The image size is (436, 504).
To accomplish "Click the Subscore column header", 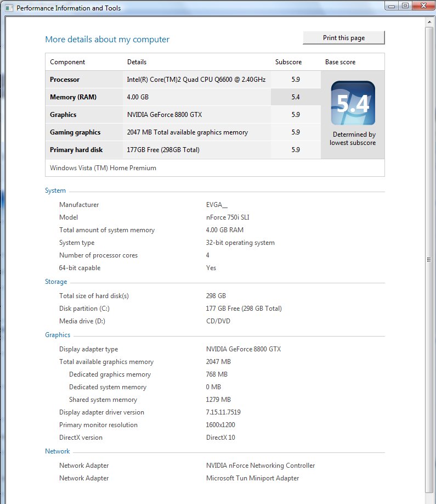I will tap(288, 62).
